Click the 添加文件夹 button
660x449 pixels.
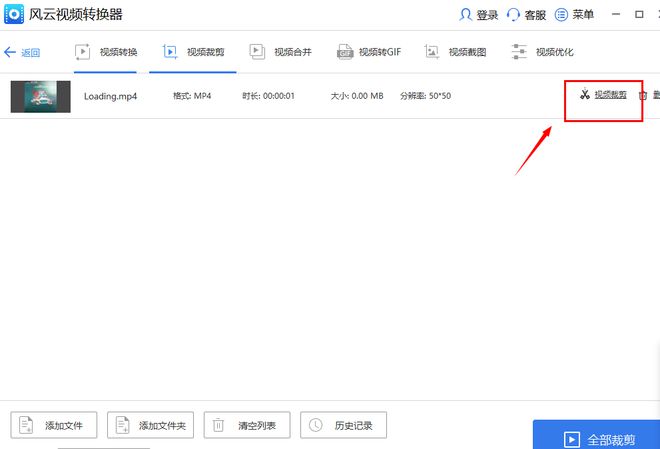point(150,425)
